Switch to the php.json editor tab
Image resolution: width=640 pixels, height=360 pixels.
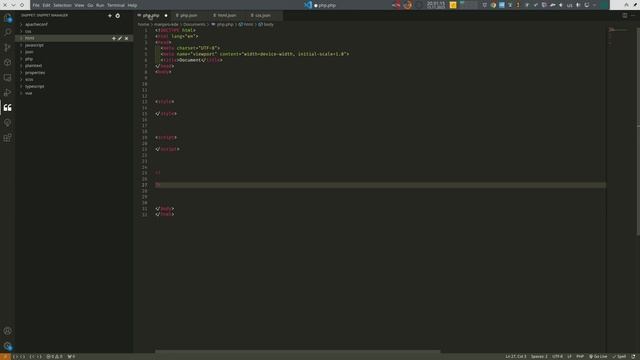189,16
